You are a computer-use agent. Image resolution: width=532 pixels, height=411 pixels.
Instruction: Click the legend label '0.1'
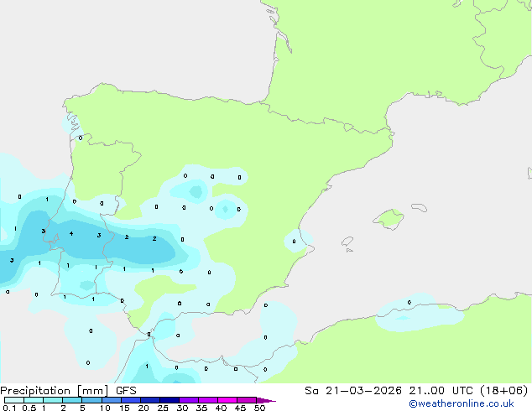[x=9, y=408]
